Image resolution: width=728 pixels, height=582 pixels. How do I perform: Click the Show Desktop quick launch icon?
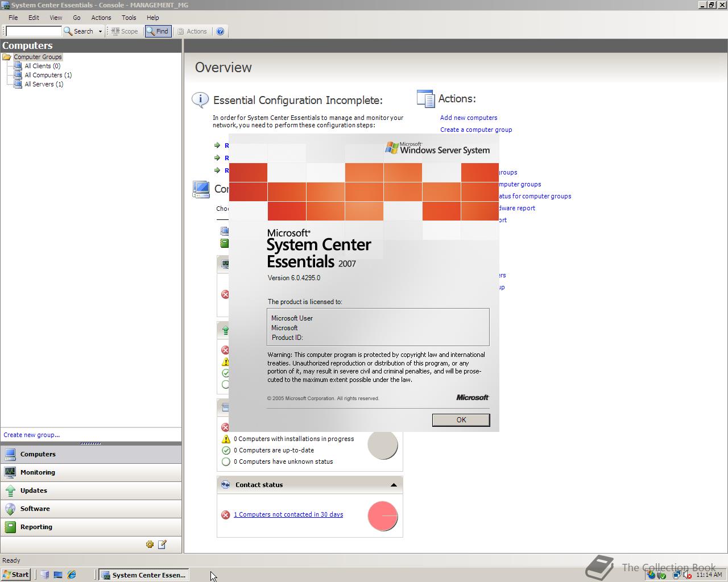[58, 575]
